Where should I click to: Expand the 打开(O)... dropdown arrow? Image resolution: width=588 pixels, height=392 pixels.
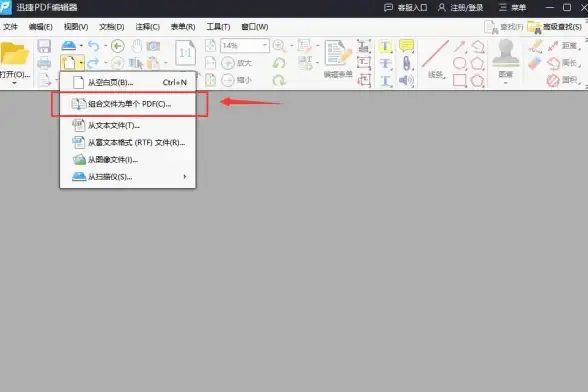14,83
